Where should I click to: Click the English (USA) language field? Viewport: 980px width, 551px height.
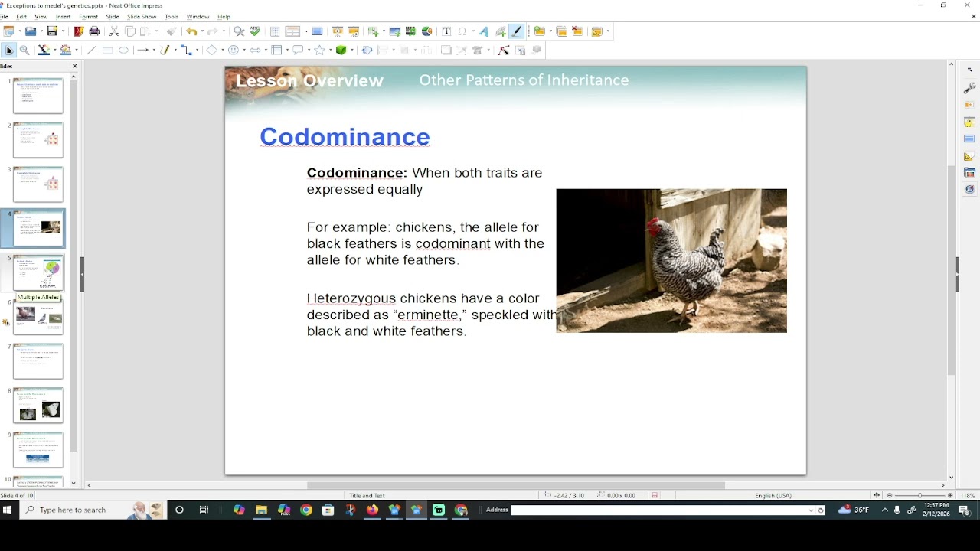click(773, 495)
